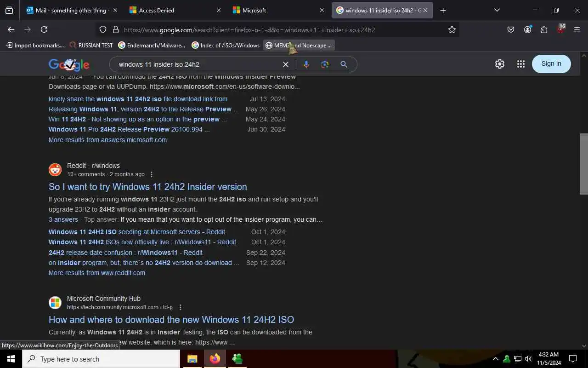Open the RUSSIAN TEST bookmark
This screenshot has width=588, height=368.
91,45
